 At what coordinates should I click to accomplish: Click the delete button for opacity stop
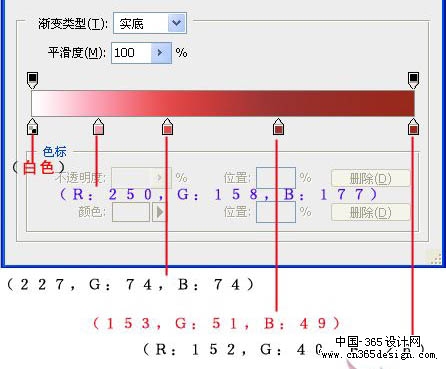(370, 178)
